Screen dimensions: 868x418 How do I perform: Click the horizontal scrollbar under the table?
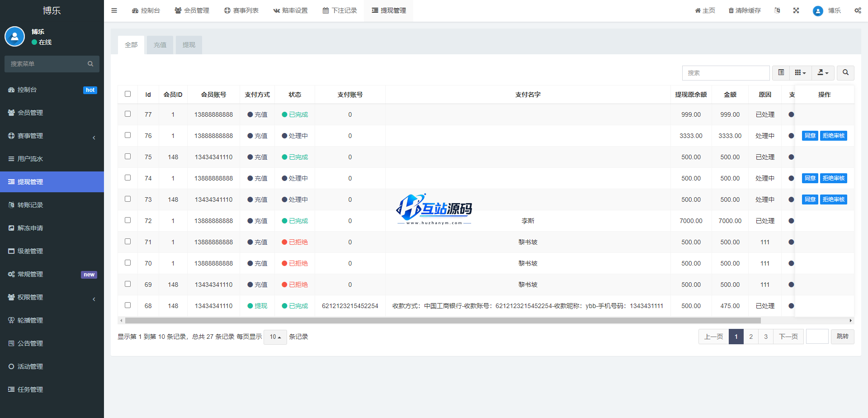(443, 320)
